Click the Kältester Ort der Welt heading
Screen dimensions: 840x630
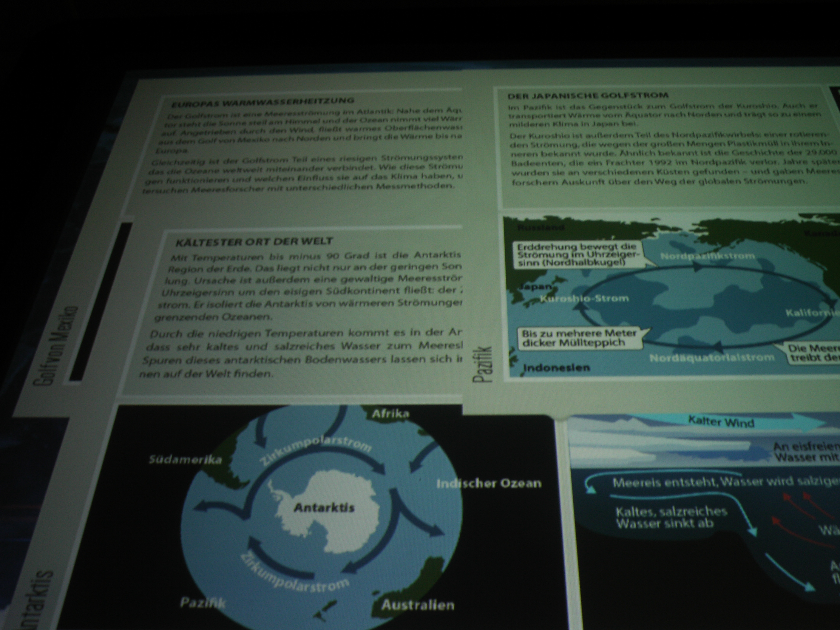(254, 242)
